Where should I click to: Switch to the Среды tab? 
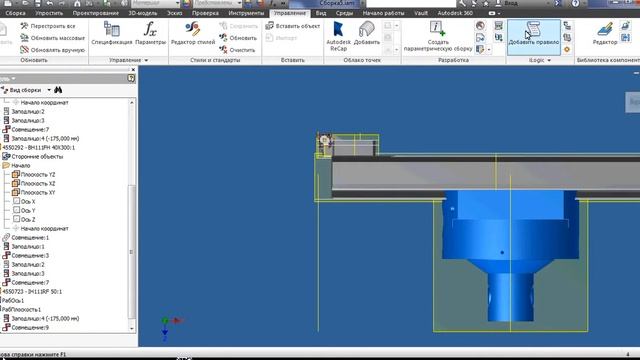click(344, 13)
